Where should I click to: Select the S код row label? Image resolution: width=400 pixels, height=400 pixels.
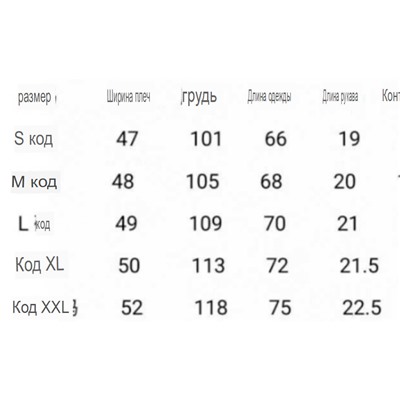(33, 138)
